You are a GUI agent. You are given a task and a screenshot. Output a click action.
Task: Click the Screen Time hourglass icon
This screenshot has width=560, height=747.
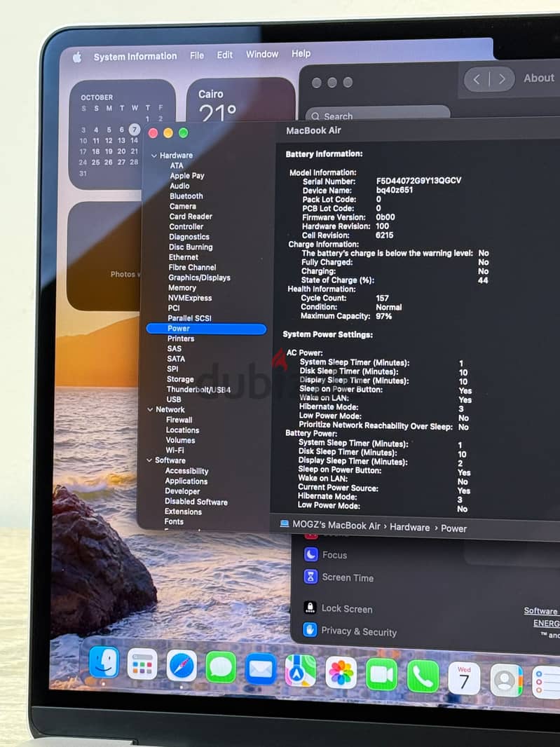pos(310,577)
